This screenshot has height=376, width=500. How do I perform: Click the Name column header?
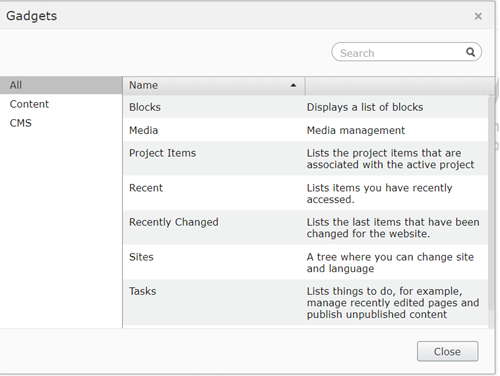(214, 85)
